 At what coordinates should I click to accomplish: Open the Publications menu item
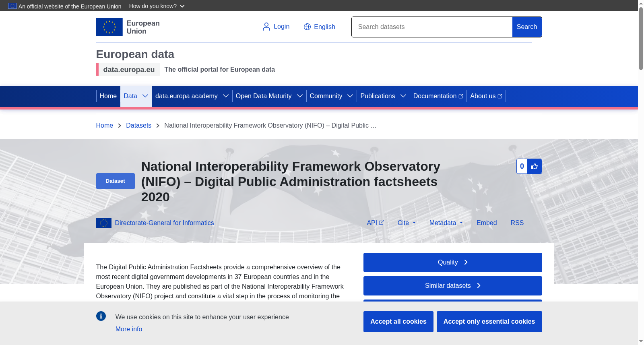click(378, 96)
